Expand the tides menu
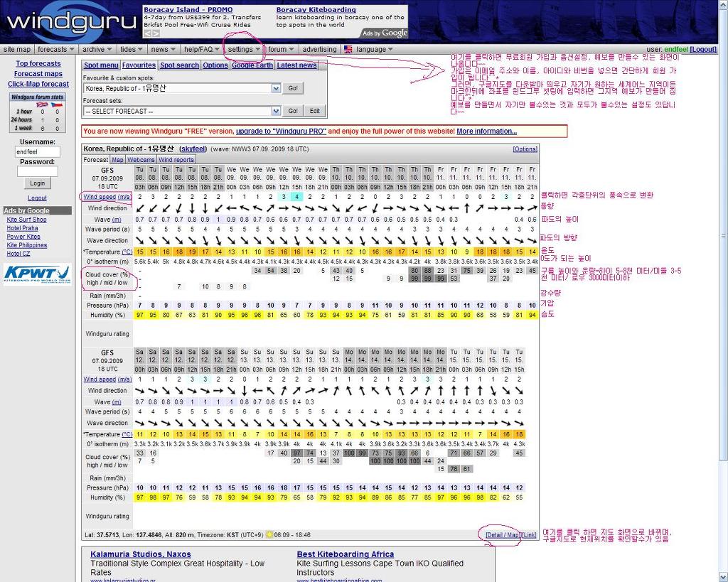The image size is (728, 582). click(x=132, y=49)
